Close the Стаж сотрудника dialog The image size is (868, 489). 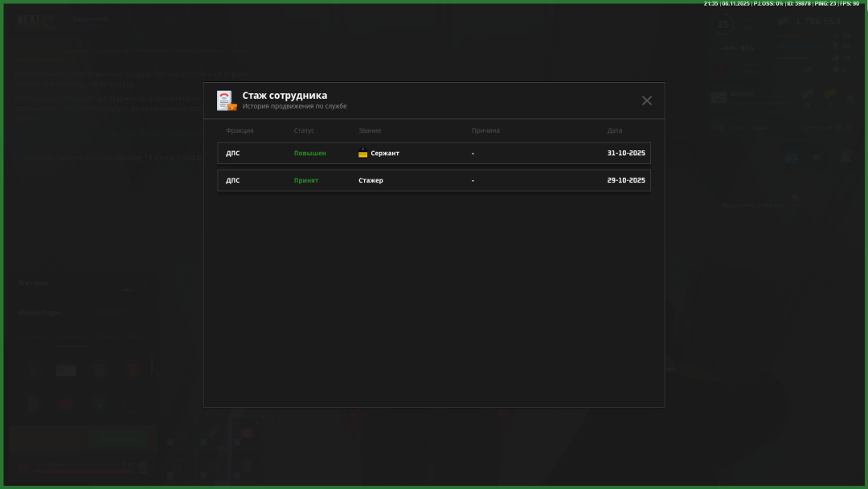[x=646, y=101]
